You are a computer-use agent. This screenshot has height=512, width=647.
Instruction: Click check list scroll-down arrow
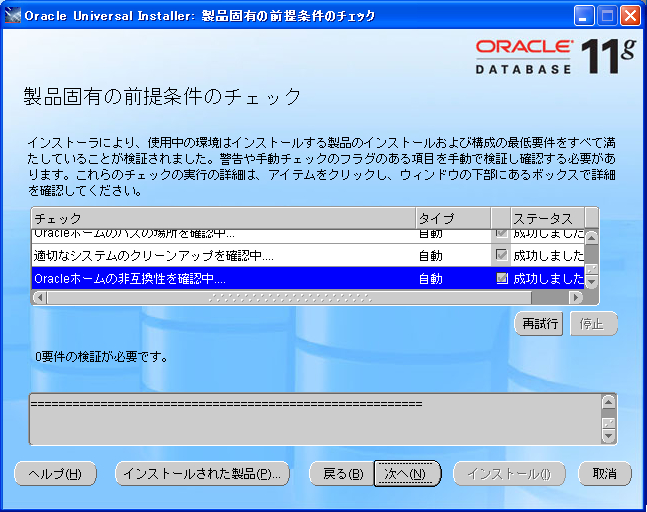tap(592, 282)
